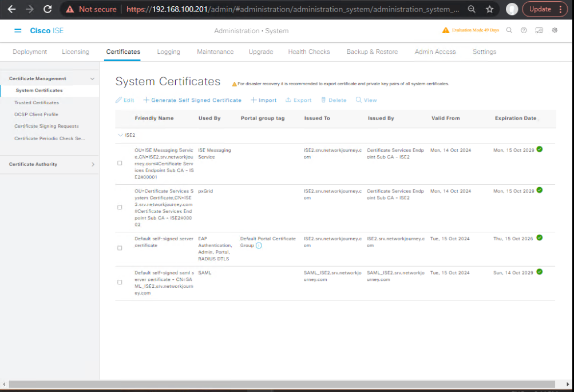Bookmark page with star icon

[x=490, y=9]
